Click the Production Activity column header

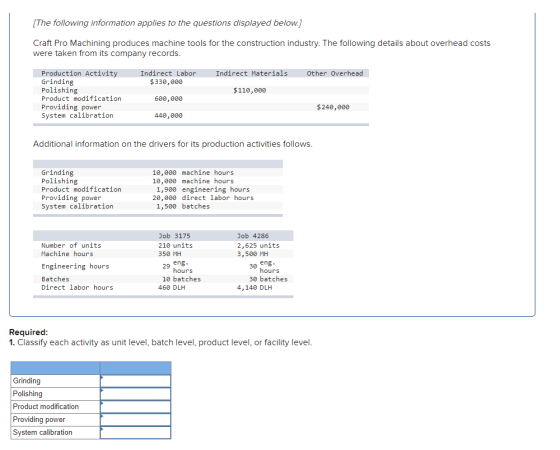79,73
